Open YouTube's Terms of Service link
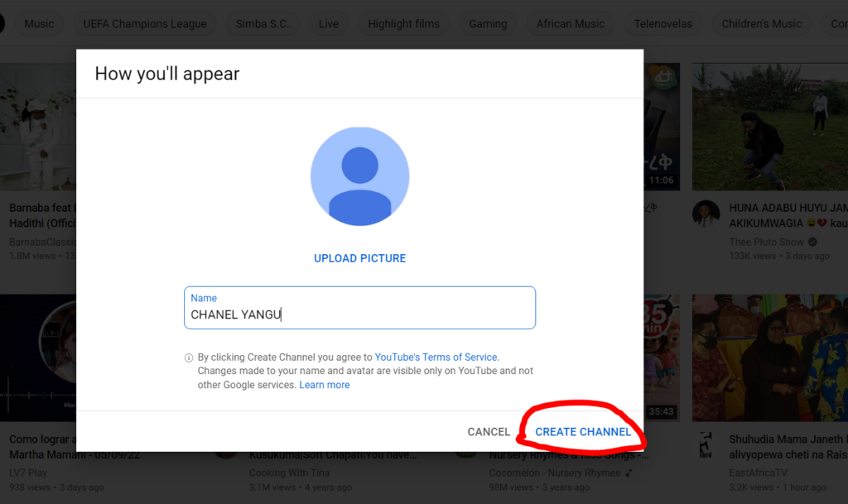848x504 pixels. [436, 357]
